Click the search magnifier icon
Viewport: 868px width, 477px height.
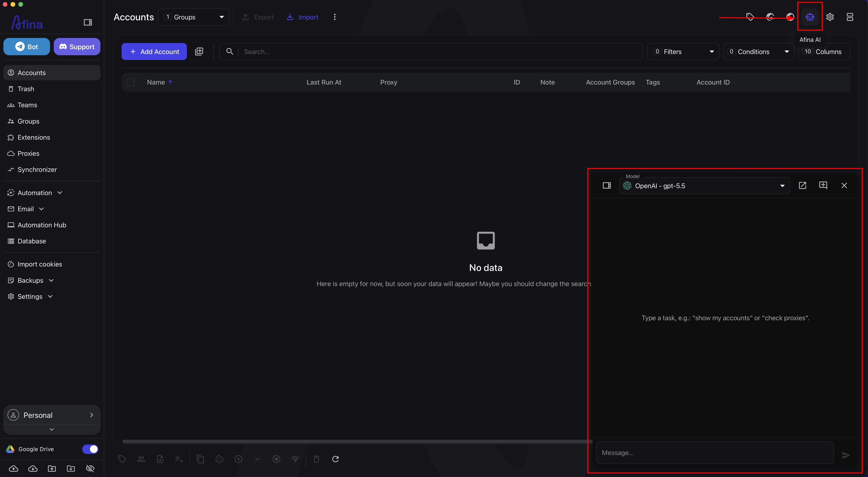pos(229,52)
